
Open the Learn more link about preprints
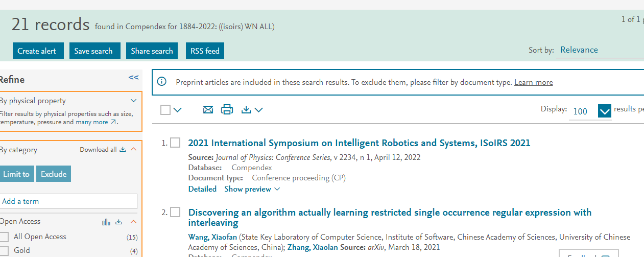[x=533, y=82]
